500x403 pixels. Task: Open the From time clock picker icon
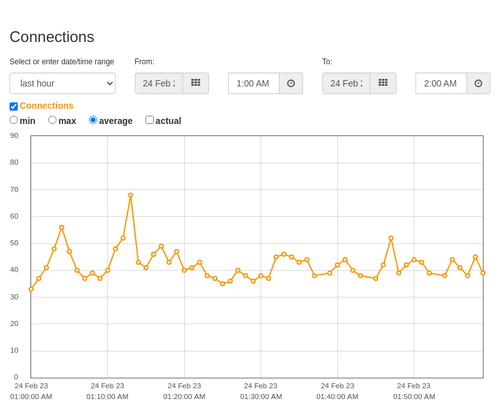coord(291,83)
